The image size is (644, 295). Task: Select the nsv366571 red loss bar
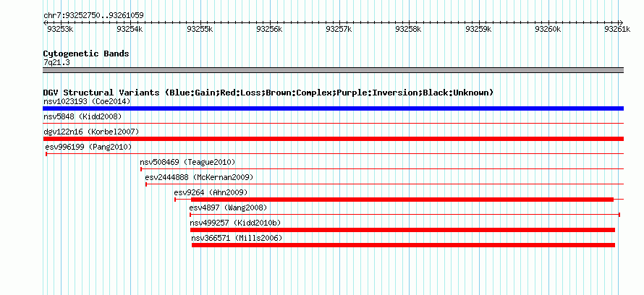point(403,245)
